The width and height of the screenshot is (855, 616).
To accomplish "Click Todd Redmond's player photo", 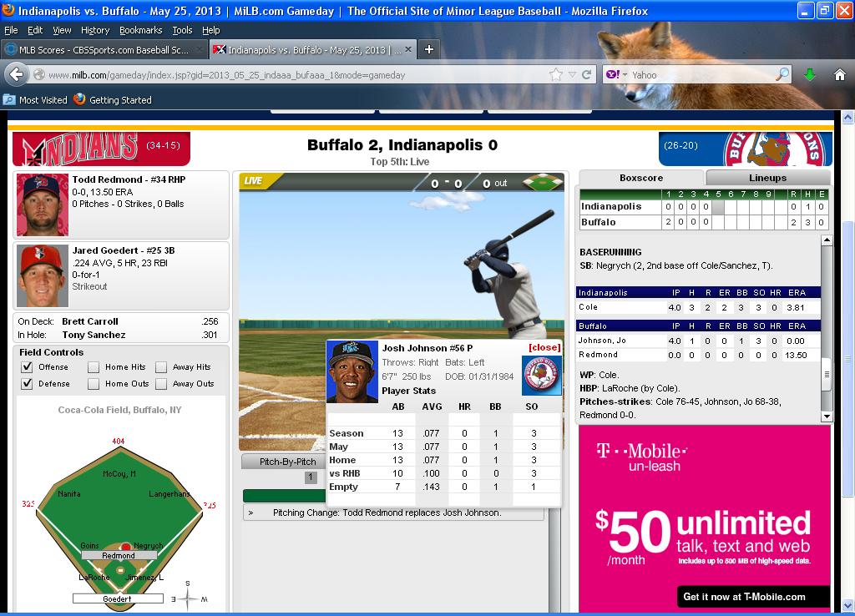I will pyautogui.click(x=43, y=205).
